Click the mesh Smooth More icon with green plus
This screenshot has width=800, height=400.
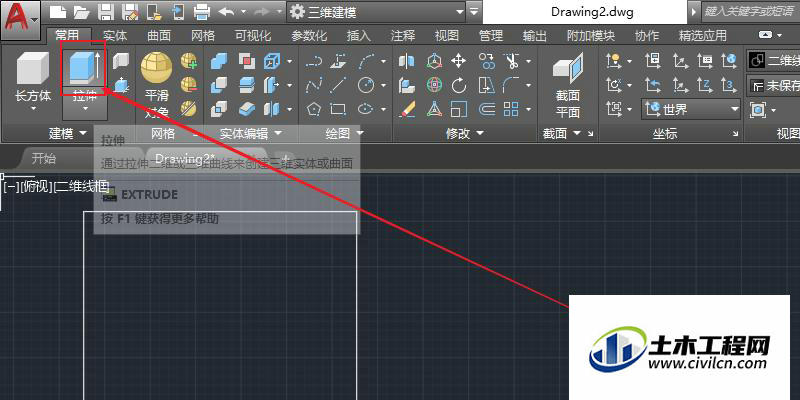point(189,62)
